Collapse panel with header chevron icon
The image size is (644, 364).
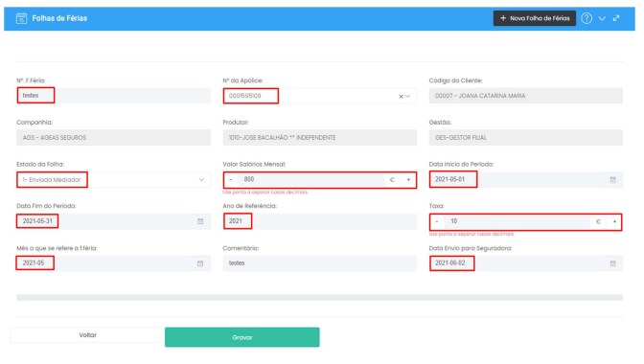tap(602, 18)
